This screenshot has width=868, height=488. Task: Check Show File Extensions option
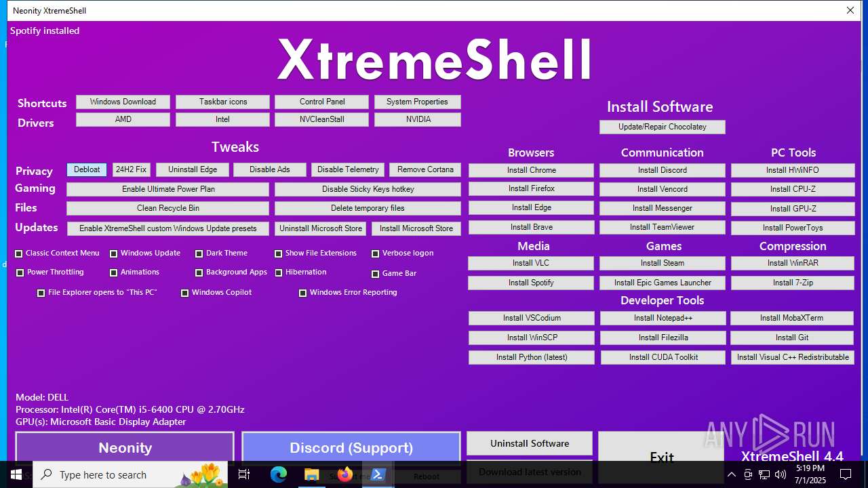click(x=279, y=254)
